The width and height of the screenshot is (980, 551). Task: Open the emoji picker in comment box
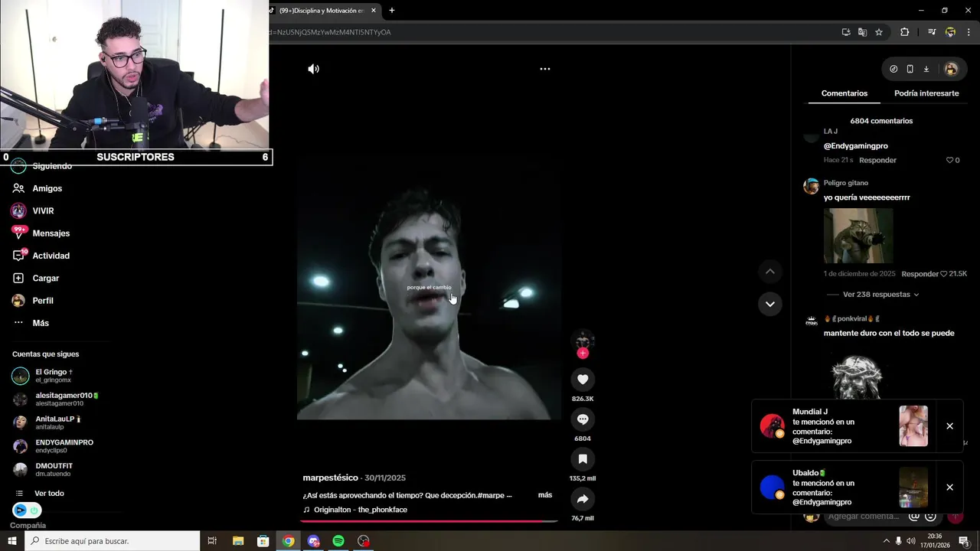tap(930, 517)
